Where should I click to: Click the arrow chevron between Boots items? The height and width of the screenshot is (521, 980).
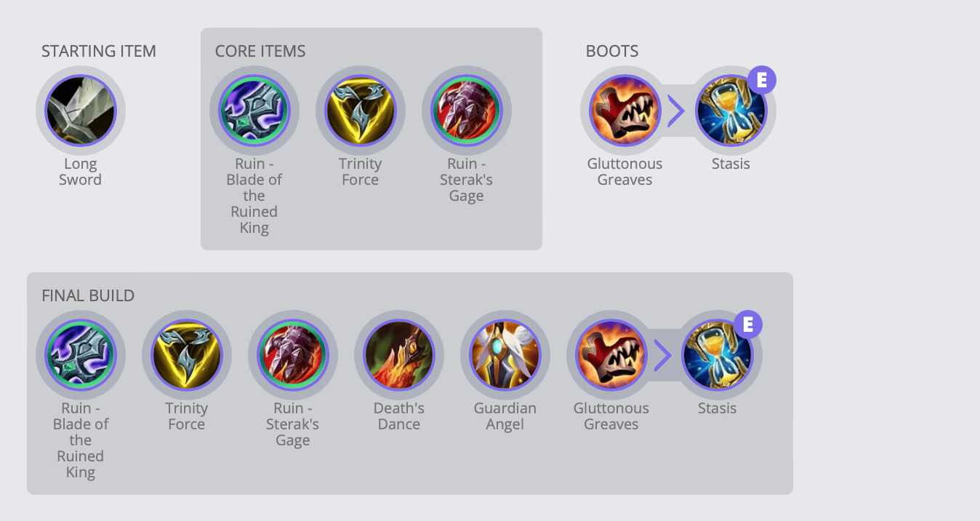point(676,111)
